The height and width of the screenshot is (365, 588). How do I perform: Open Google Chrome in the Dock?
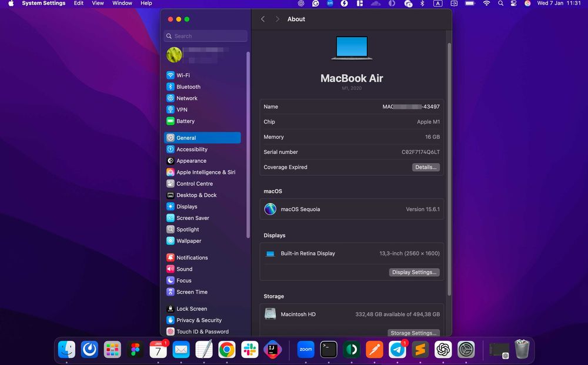[227, 350]
